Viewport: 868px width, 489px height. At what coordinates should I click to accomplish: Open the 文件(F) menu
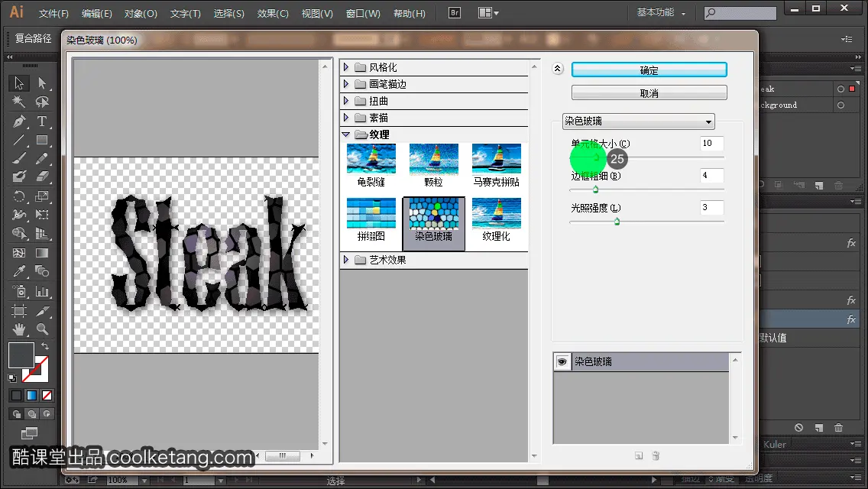click(x=53, y=13)
